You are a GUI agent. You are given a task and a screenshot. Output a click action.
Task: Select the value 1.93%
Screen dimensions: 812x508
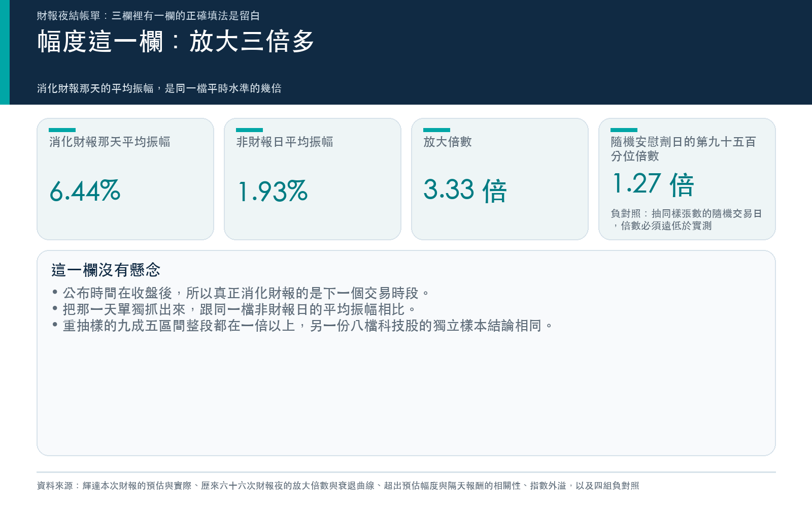coord(273,191)
